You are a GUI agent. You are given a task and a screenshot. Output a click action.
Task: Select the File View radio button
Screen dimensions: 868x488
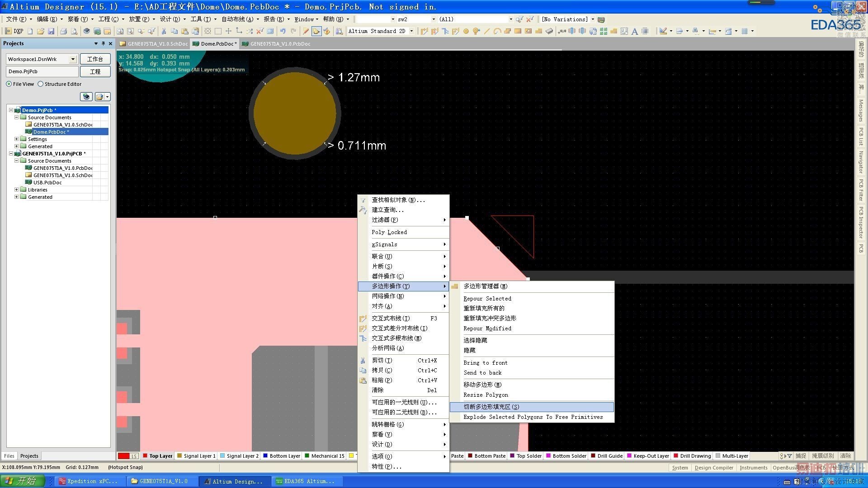tap(9, 84)
